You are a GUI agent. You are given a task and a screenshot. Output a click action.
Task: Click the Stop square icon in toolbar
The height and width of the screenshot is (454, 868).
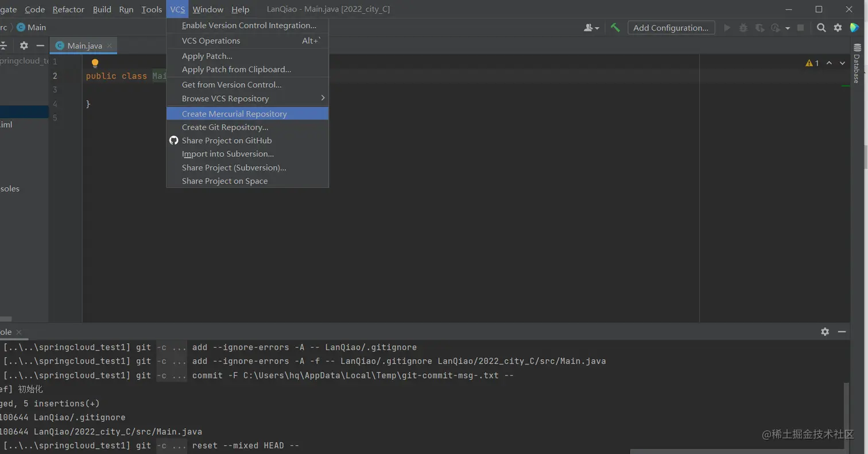point(800,28)
